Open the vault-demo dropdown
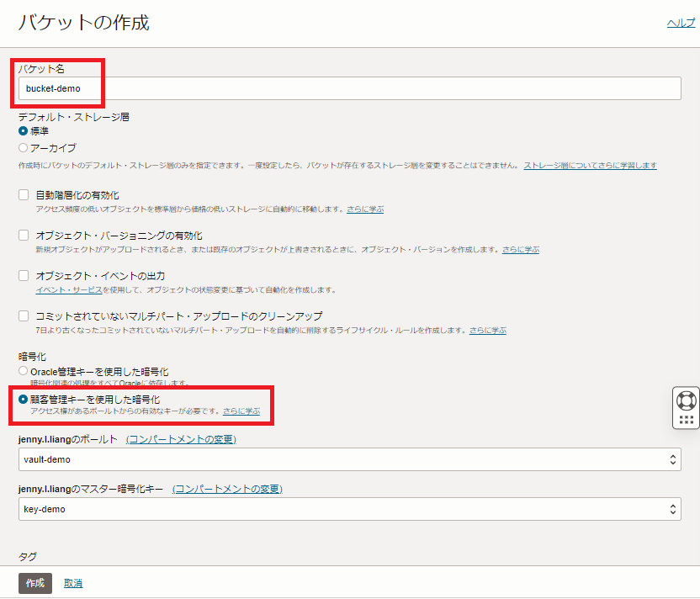Viewport: 700px width, 599px height. 349,460
